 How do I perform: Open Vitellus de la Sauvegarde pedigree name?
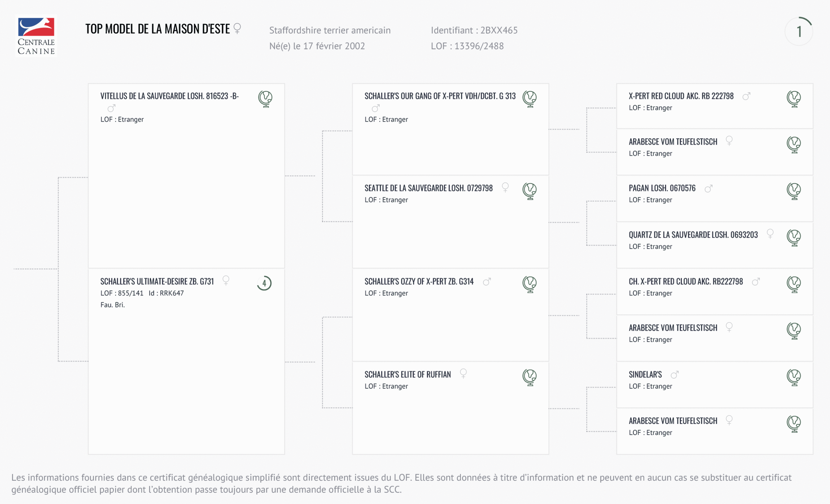[170, 96]
